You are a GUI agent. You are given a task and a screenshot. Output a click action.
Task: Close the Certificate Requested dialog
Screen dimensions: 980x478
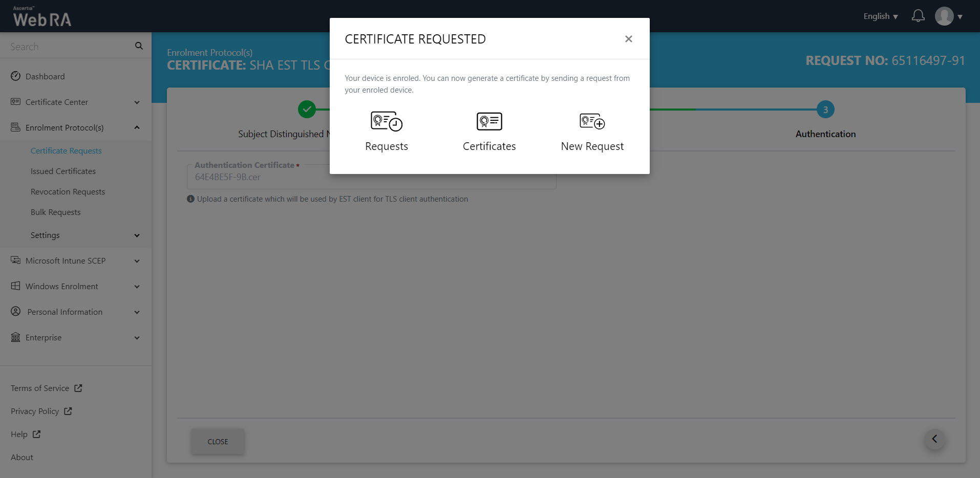pos(628,39)
